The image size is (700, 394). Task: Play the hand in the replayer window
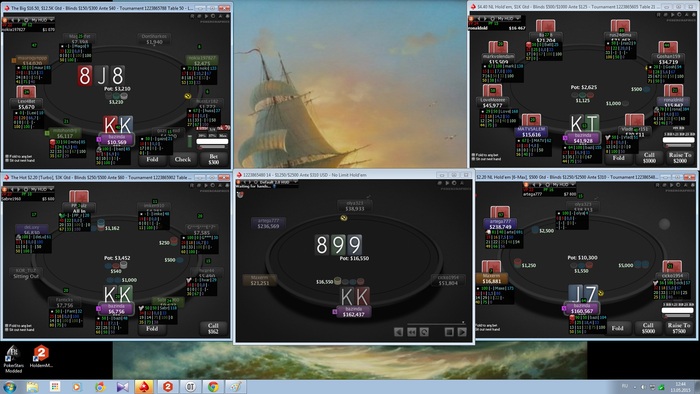click(462, 332)
